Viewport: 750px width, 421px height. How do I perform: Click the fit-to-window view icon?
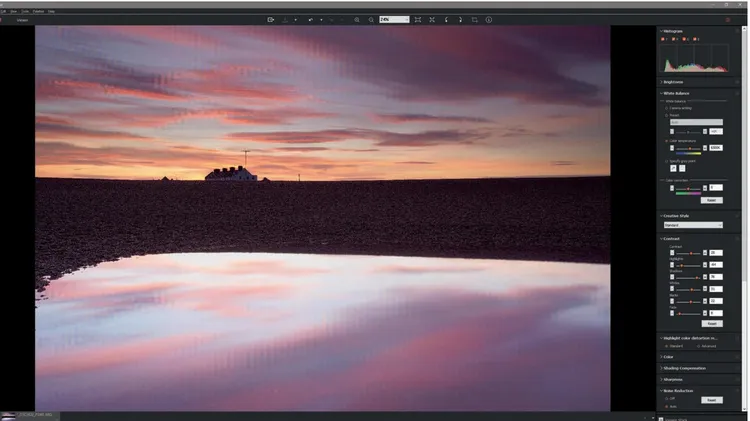[418, 19]
